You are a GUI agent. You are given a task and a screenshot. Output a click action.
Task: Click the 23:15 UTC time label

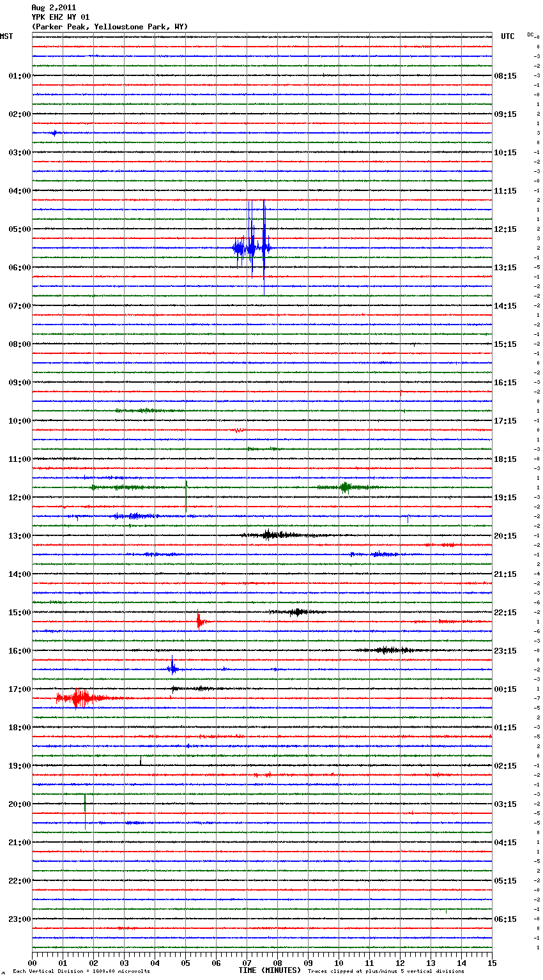click(x=505, y=651)
